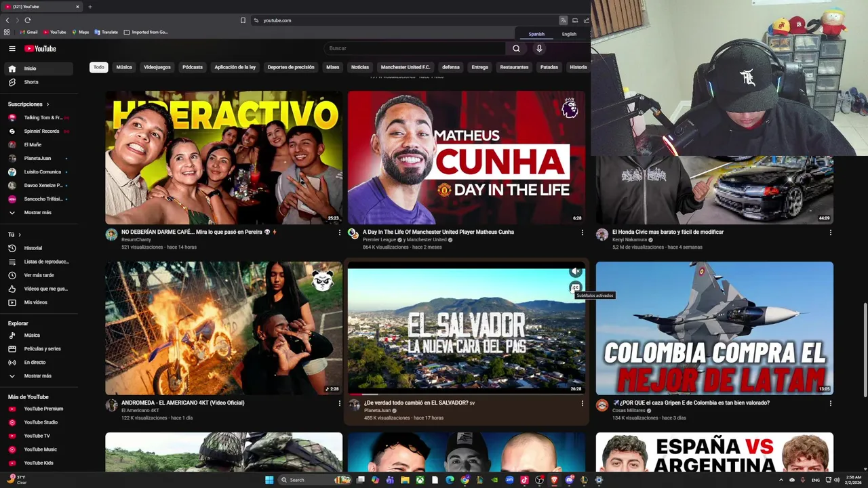Open options for Honda Civic video
Image resolution: width=868 pixels, height=488 pixels.
830,232
